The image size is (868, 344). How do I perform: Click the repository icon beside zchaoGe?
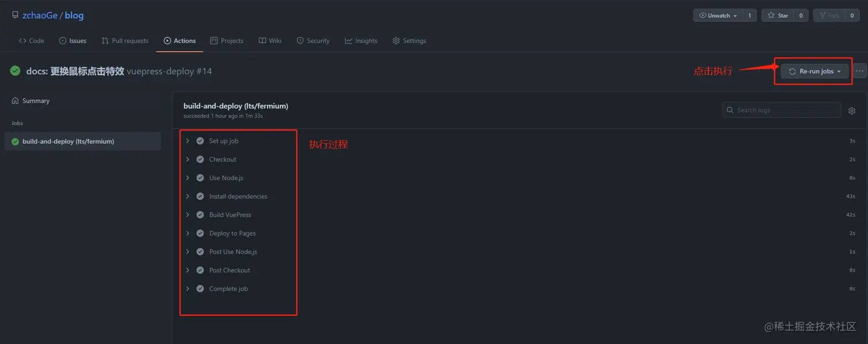click(x=15, y=15)
